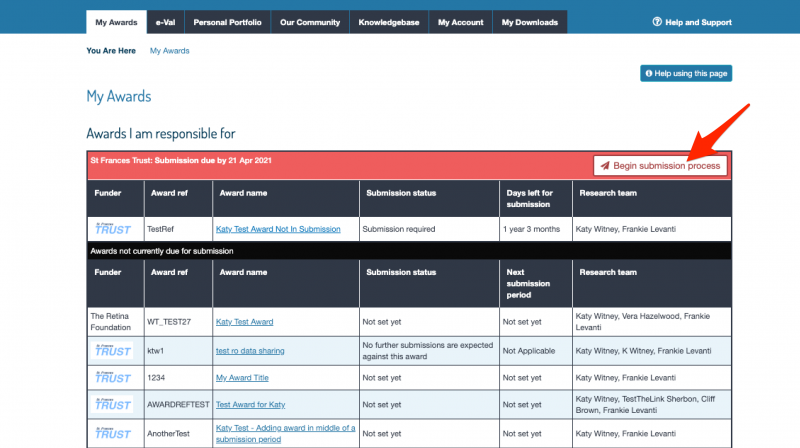
Task: Click the My Award Title link
Action: pyautogui.click(x=242, y=378)
